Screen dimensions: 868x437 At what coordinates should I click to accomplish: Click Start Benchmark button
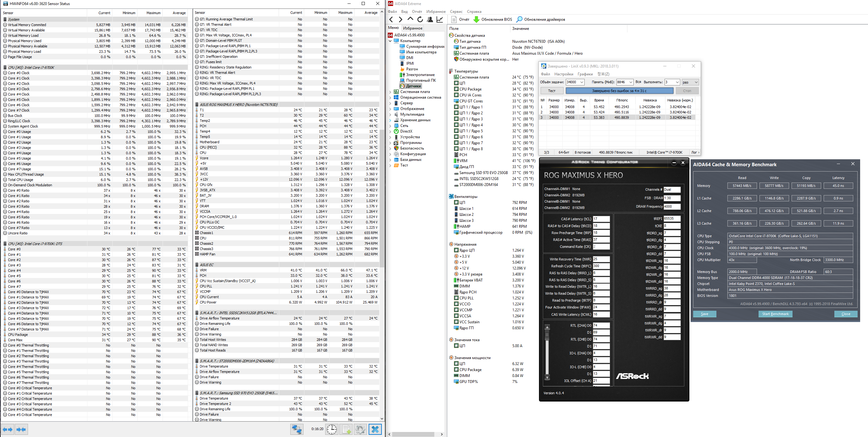[775, 314]
